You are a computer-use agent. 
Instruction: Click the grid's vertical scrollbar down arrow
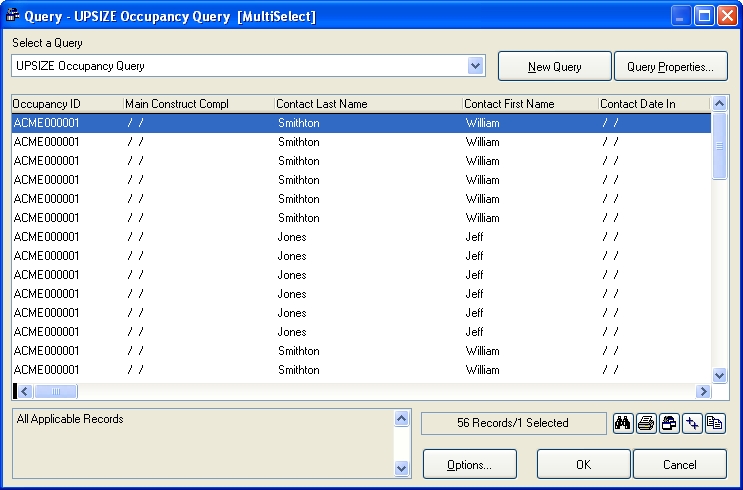[719, 375]
